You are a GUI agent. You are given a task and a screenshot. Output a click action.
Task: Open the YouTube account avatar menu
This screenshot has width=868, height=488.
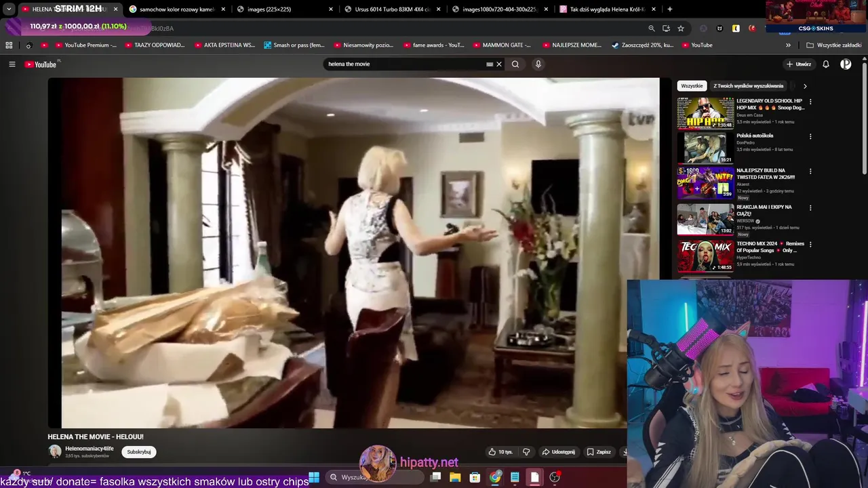846,64
